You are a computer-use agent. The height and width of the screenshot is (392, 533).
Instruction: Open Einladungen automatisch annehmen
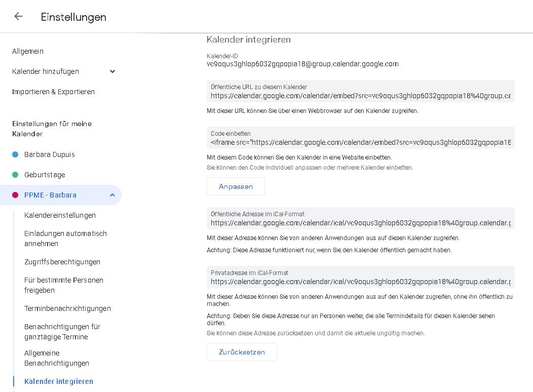click(65, 239)
